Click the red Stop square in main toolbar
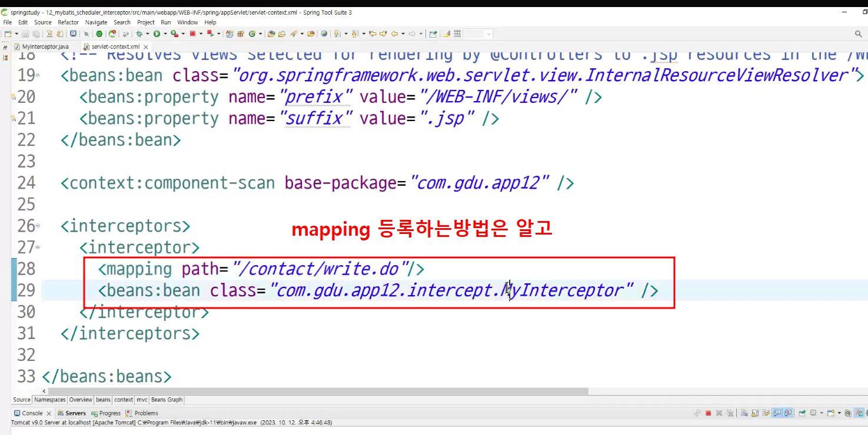Image resolution: width=868 pixels, height=435 pixels. tap(192, 34)
